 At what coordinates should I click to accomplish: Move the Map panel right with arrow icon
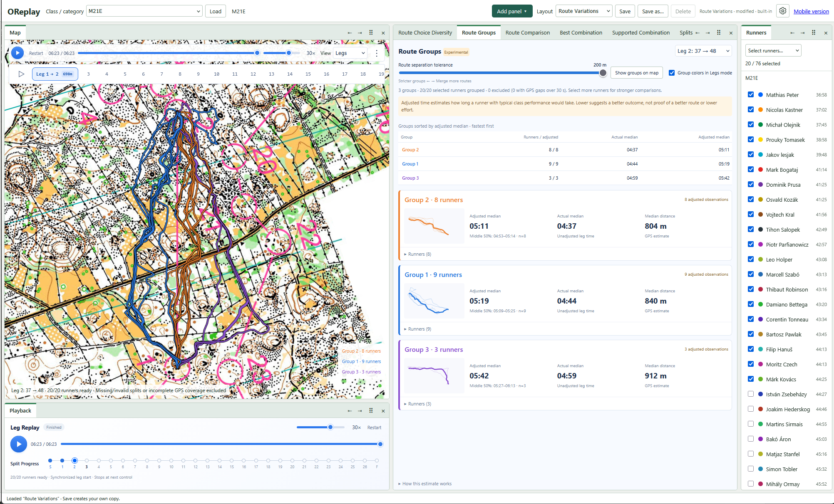pyautogui.click(x=360, y=33)
